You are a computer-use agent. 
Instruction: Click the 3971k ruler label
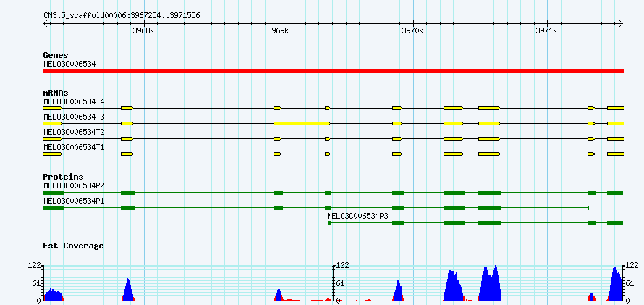pyautogui.click(x=546, y=31)
